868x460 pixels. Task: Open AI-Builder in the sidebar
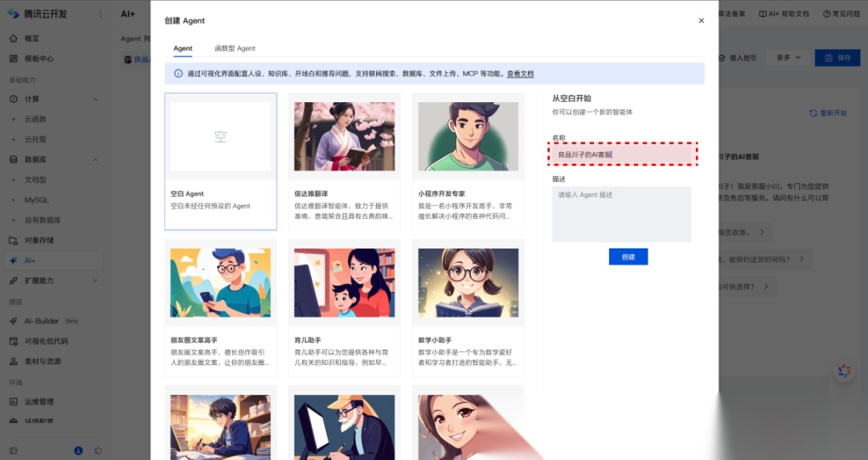tap(42, 321)
